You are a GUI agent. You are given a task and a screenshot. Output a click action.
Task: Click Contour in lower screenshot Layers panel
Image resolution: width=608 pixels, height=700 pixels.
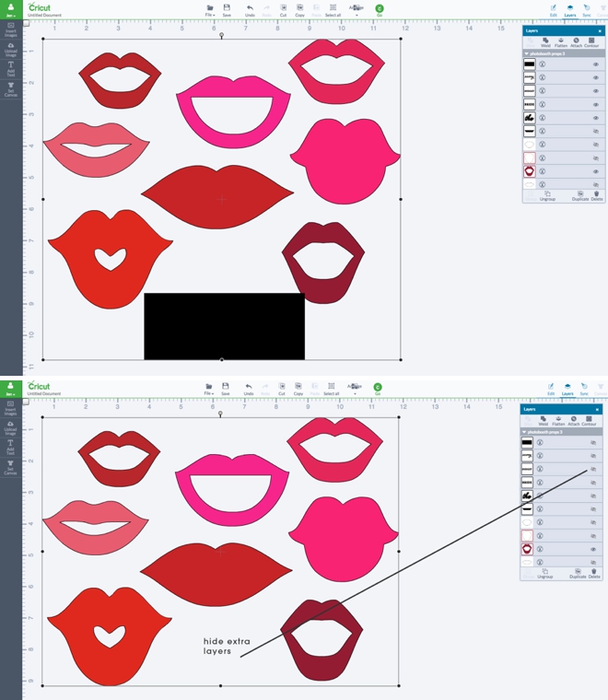tap(589, 421)
